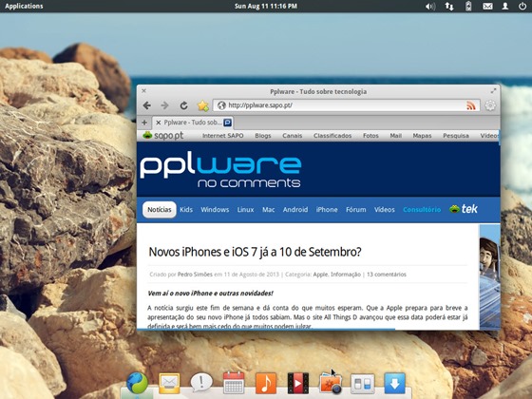
Task: Launch the web browser from the dock
Action: coord(138,383)
